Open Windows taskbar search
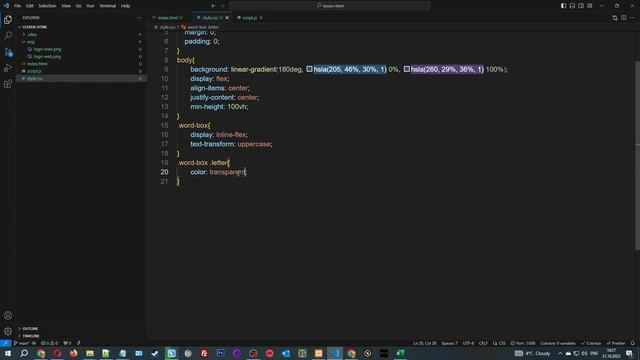This screenshot has width=640, height=360. tap(24, 353)
